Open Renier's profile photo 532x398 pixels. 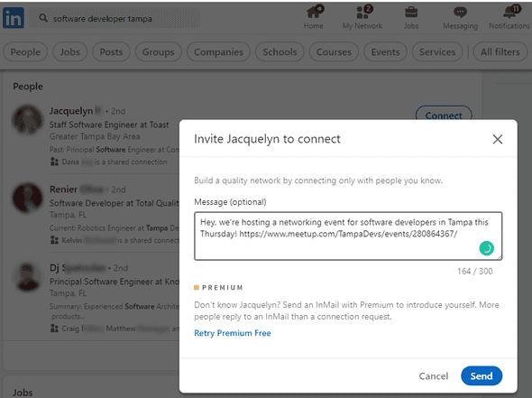[27, 199]
